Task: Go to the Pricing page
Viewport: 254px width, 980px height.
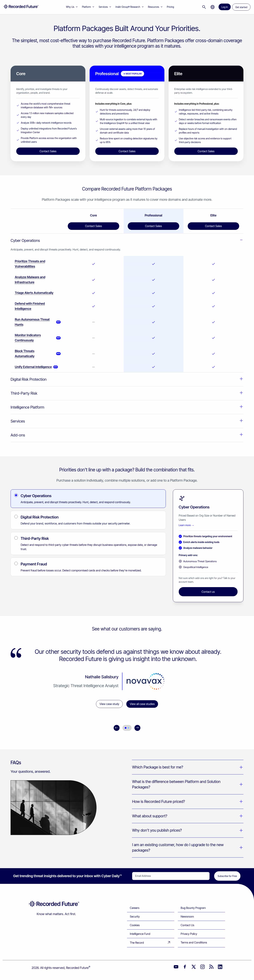Action: click(170, 7)
